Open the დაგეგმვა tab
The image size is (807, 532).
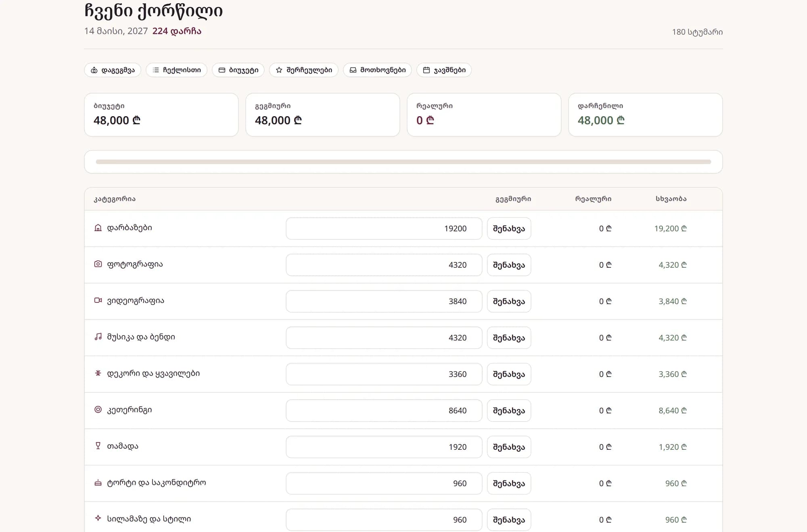click(113, 70)
